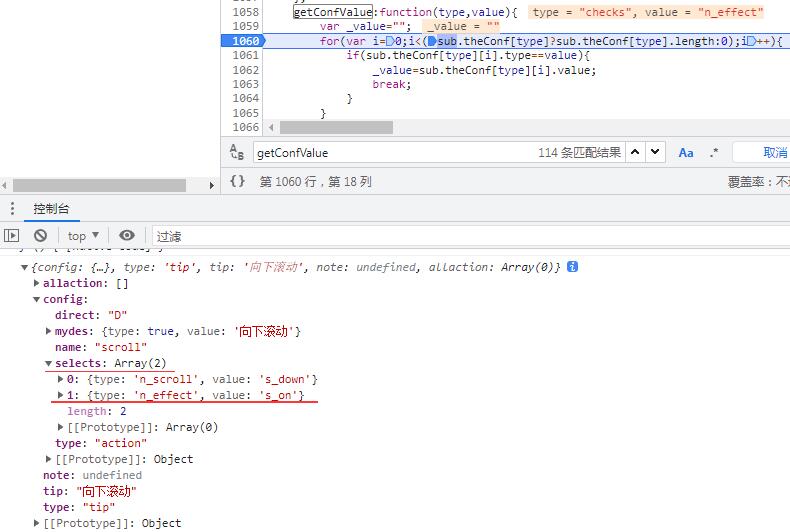Click the 第 1060 行, 第 18 列 status text
The image size is (790, 532).
[315, 181]
